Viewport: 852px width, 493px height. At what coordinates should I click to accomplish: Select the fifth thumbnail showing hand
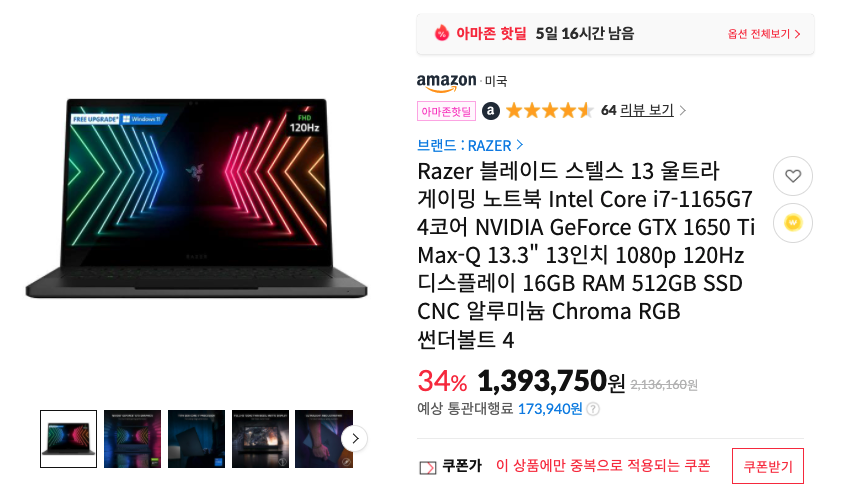click(324, 439)
